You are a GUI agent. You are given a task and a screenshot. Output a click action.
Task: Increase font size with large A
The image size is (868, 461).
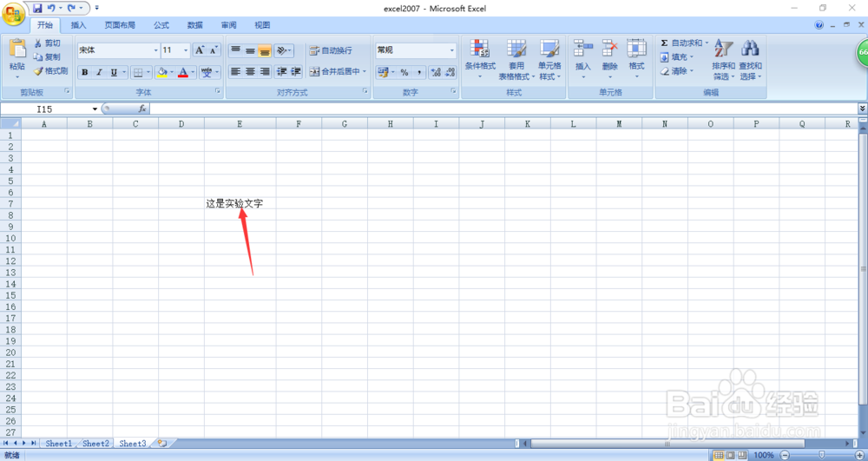(200, 49)
